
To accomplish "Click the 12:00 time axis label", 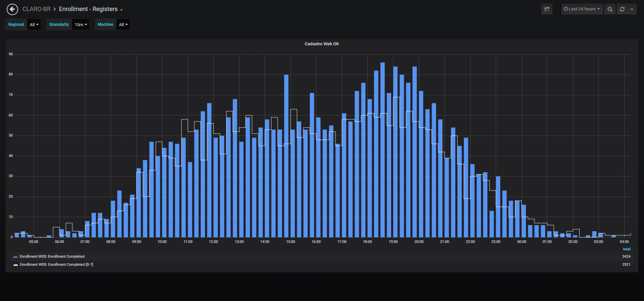I will click(213, 242).
